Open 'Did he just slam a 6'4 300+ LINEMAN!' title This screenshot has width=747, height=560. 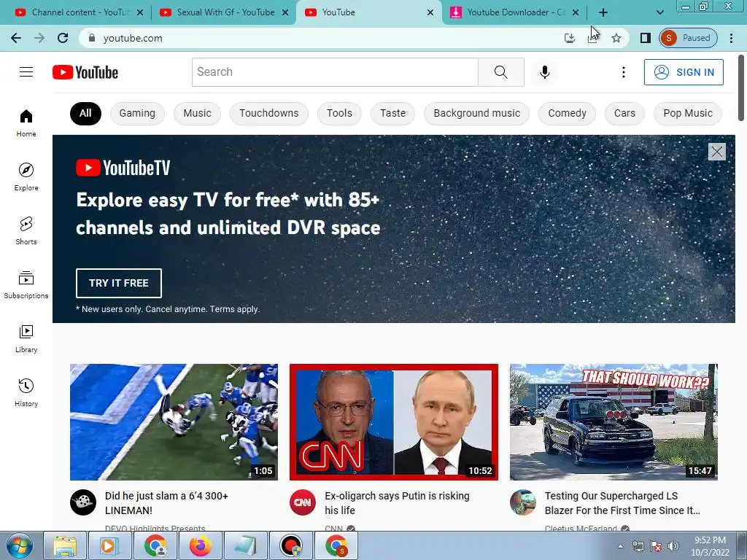[166, 503]
